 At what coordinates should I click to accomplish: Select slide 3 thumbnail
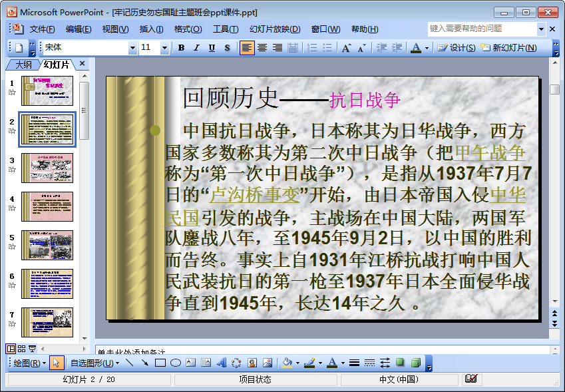pos(47,168)
